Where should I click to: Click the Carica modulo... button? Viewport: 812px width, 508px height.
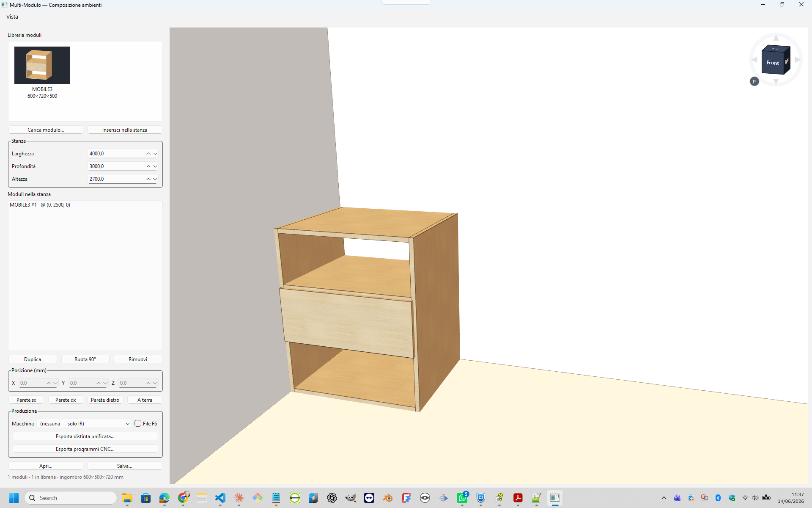[46, 130]
